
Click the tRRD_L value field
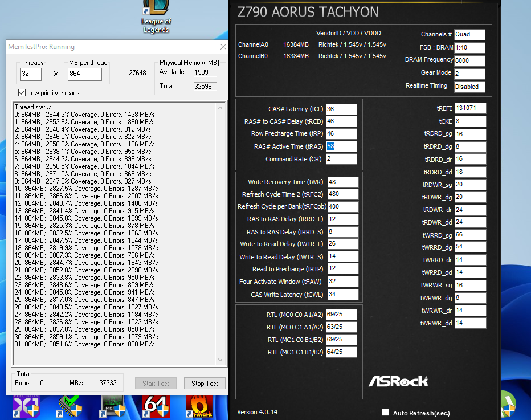[x=343, y=219]
